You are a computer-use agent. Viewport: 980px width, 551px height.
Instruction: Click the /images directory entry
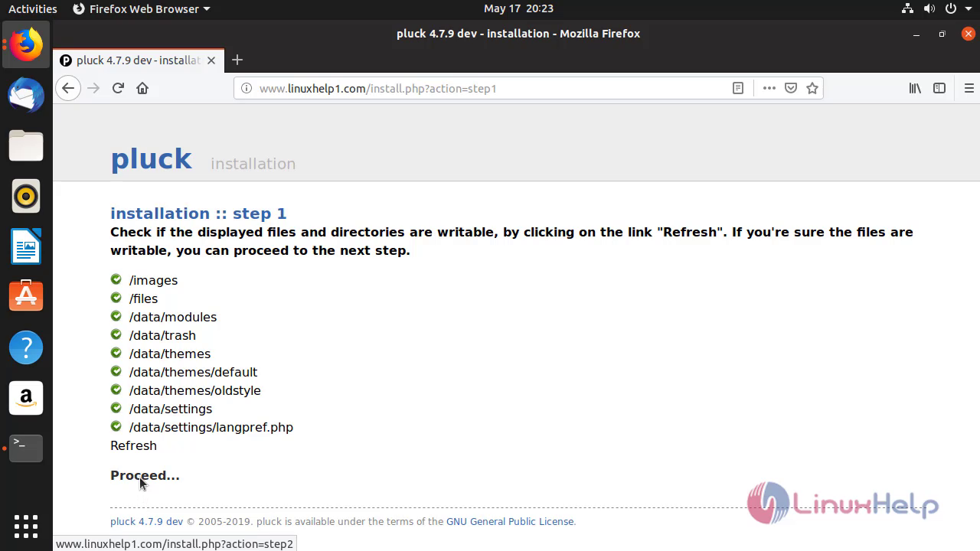[153, 280]
